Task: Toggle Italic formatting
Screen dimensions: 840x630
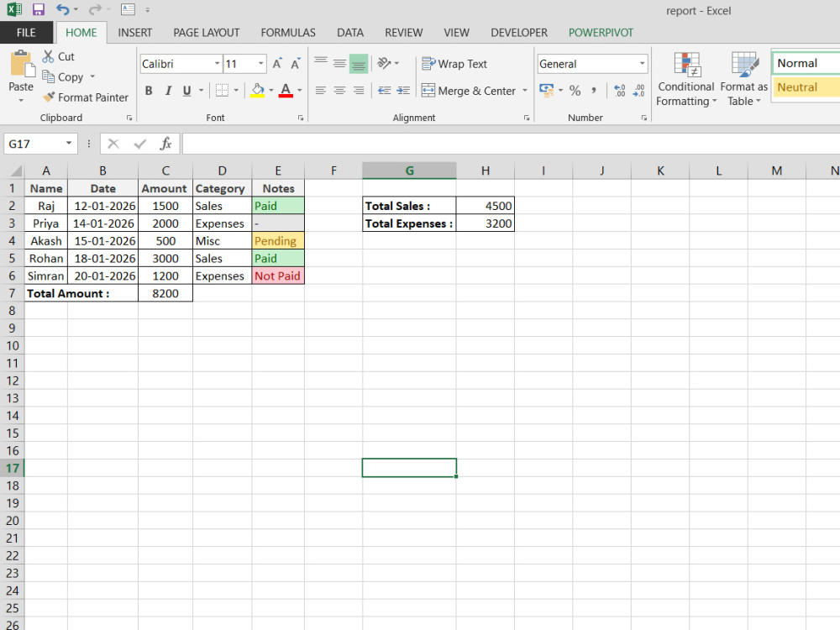Action: tap(168, 91)
